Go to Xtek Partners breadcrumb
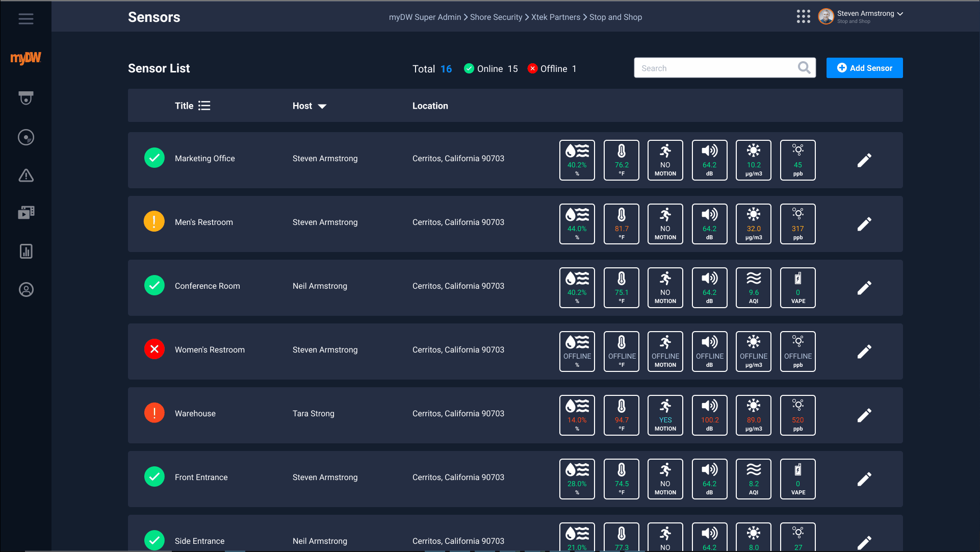Screen dimensions: 980x552 click(x=555, y=17)
